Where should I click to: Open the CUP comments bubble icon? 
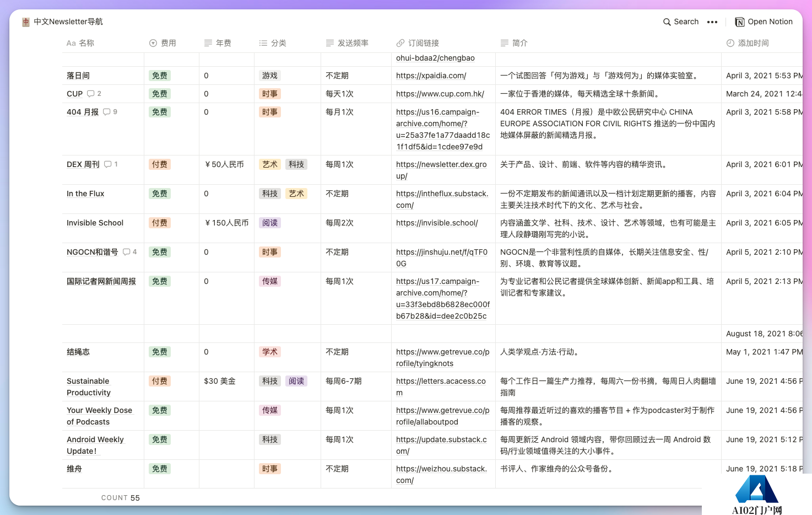(91, 94)
